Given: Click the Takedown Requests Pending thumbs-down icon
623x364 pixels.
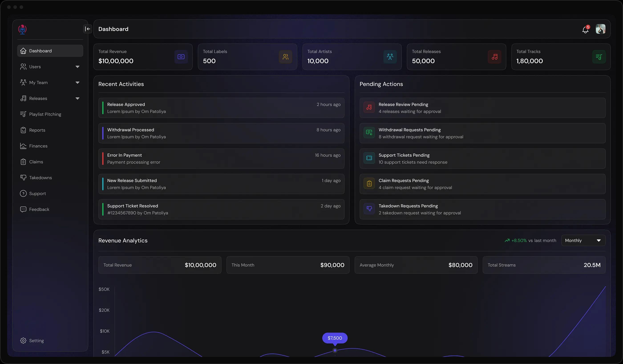Looking at the screenshot, I should [x=369, y=209].
